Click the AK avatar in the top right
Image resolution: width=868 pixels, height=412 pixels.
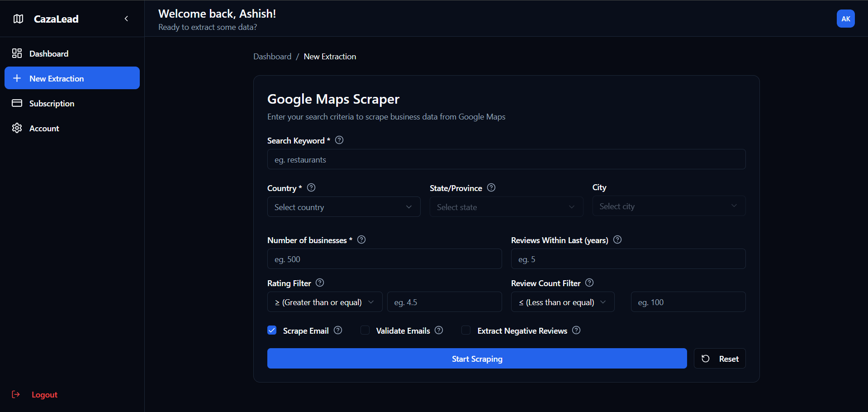point(845,19)
